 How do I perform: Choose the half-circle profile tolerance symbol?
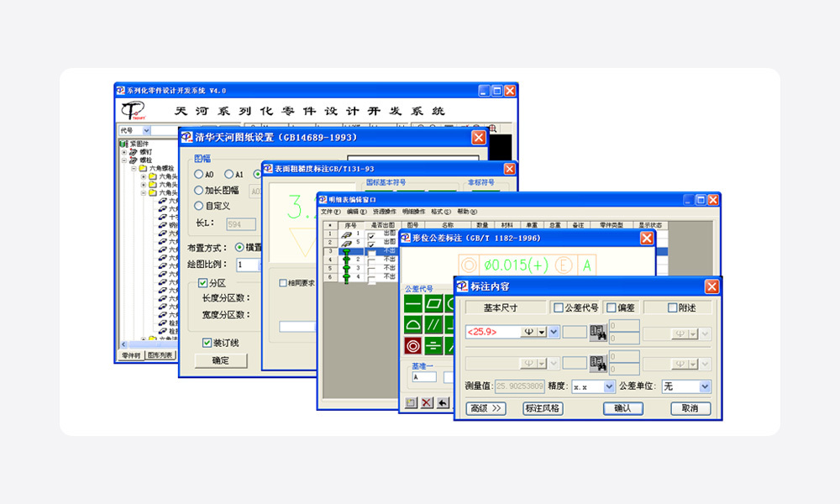(412, 324)
